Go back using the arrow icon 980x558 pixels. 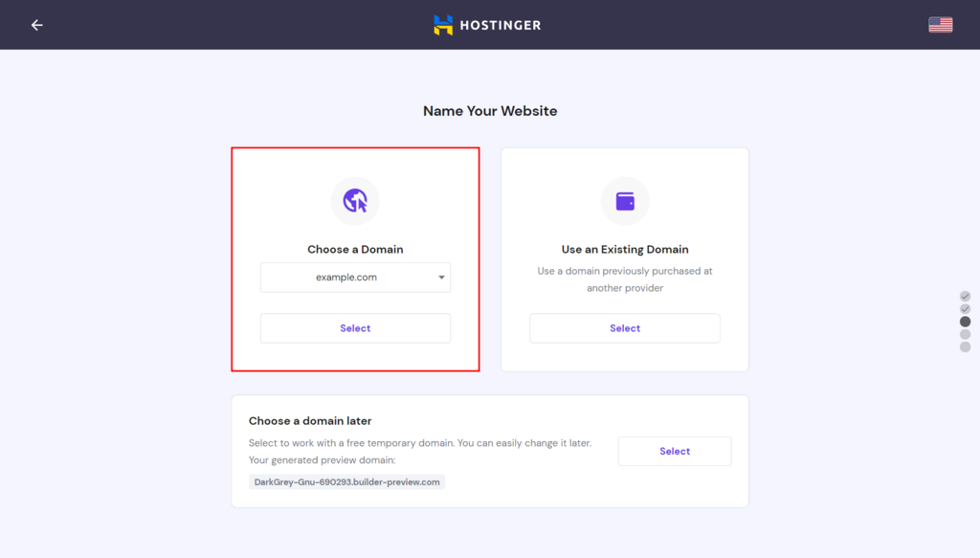[x=37, y=25]
